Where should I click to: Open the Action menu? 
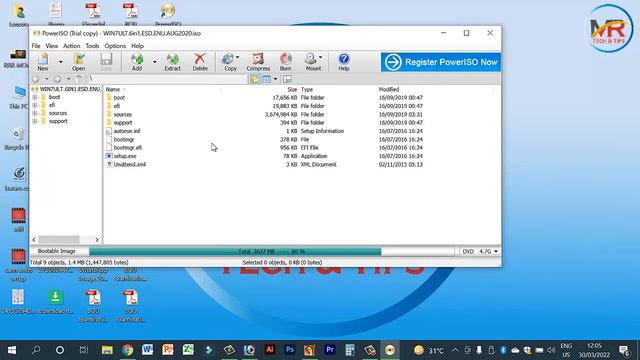pyautogui.click(x=71, y=46)
